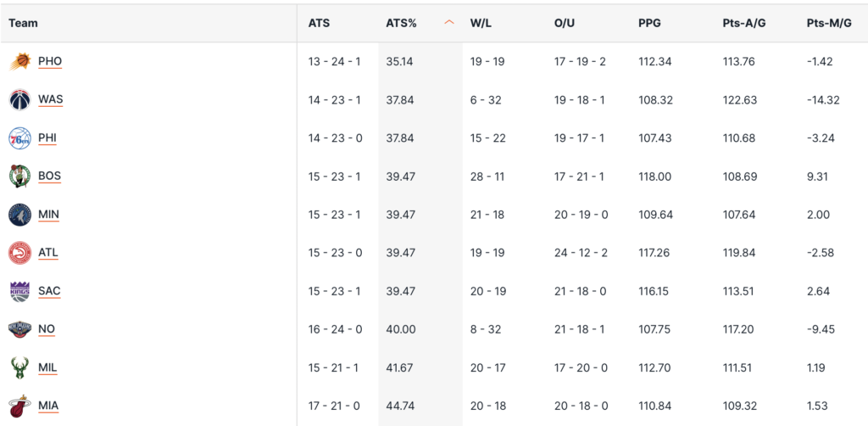Click the Washington Wizards logo icon
The width and height of the screenshot is (868, 426).
click(x=19, y=99)
